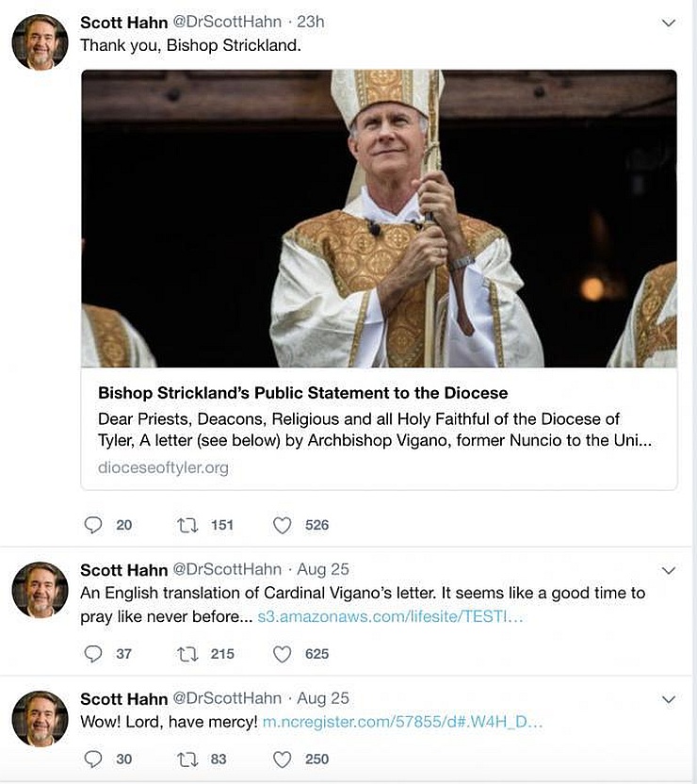Image resolution: width=697 pixels, height=784 pixels.
Task: Reply to the Bishop Strickland tweet
Action: click(93, 525)
